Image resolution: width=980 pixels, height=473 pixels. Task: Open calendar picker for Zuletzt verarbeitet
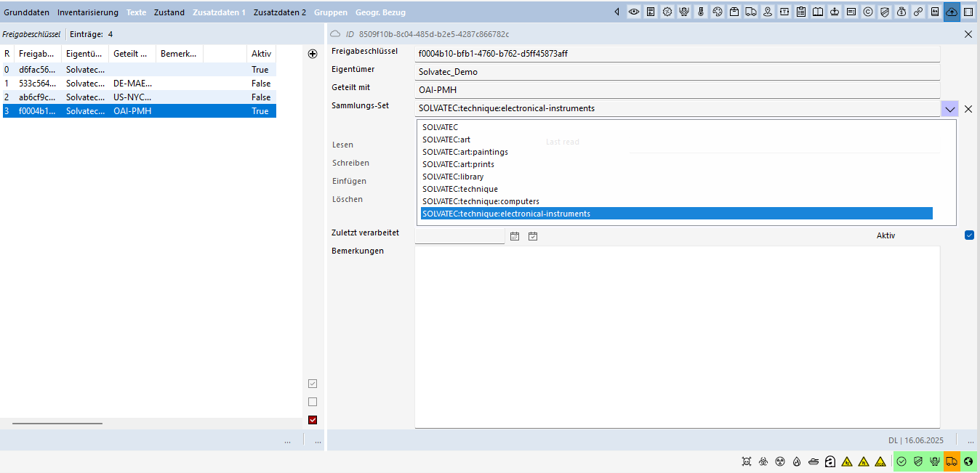515,236
